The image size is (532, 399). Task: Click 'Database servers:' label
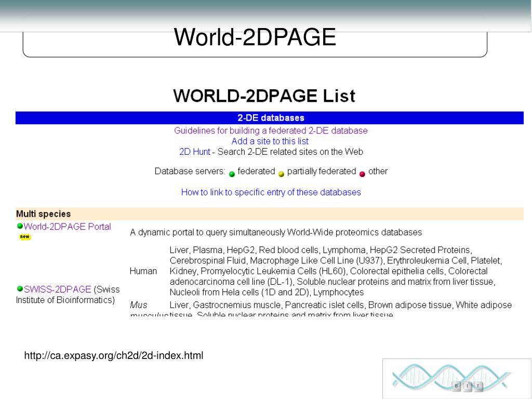coord(190,171)
